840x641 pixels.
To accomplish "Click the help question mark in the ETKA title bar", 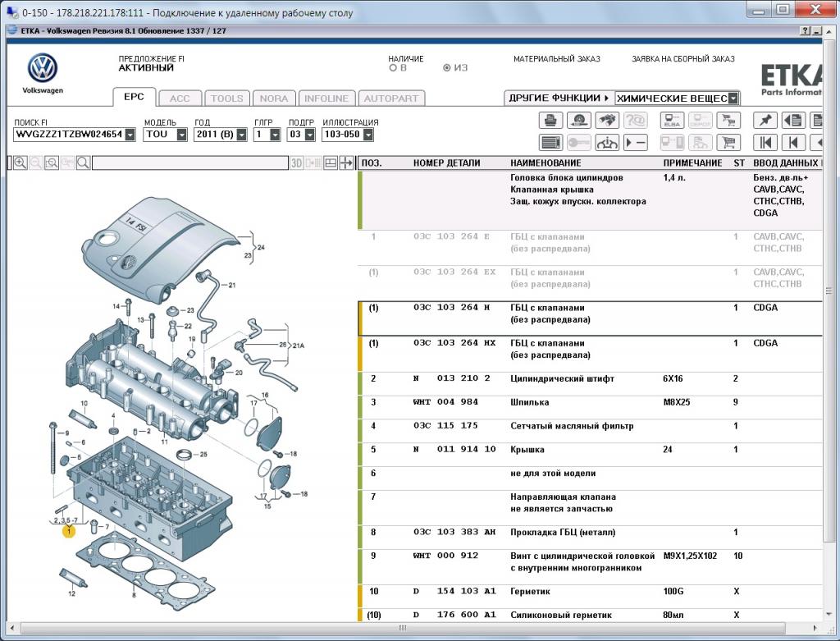I will [806, 31].
